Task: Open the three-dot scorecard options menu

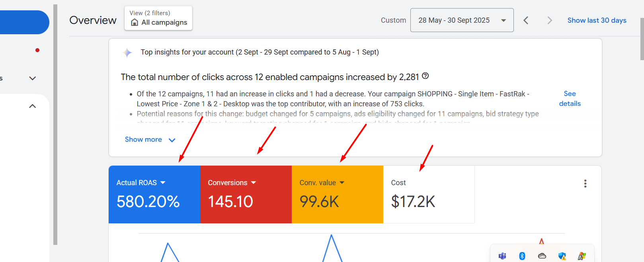Action: click(x=585, y=184)
